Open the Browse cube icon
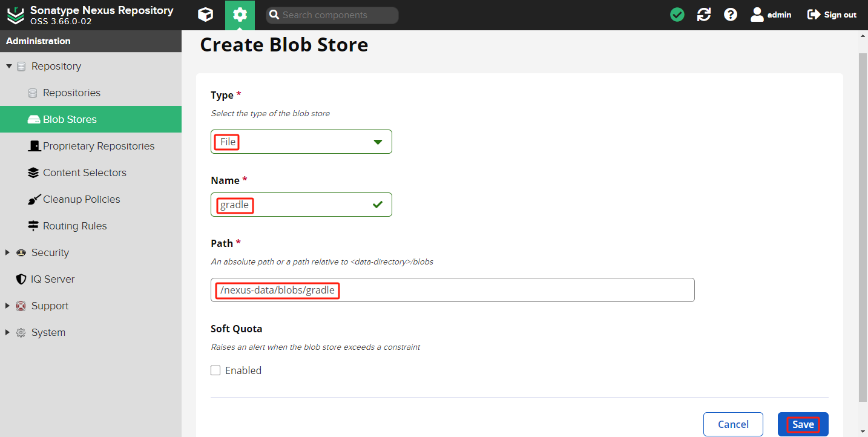This screenshot has height=437, width=868. pyautogui.click(x=206, y=15)
